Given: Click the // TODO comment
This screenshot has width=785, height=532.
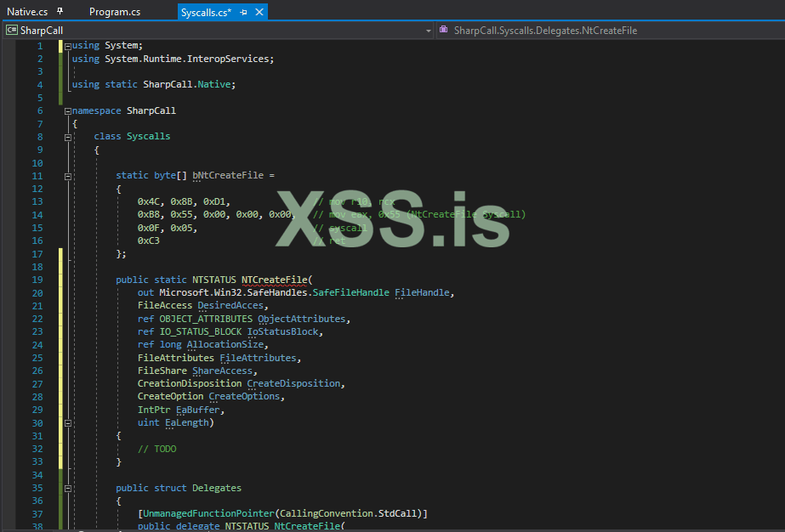Looking at the screenshot, I should (x=157, y=449).
